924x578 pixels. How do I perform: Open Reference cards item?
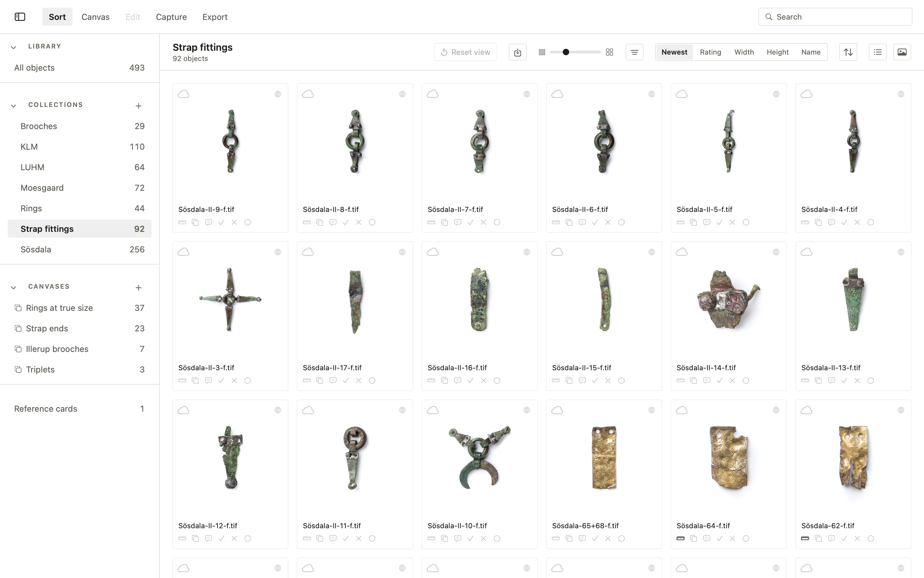click(80, 409)
